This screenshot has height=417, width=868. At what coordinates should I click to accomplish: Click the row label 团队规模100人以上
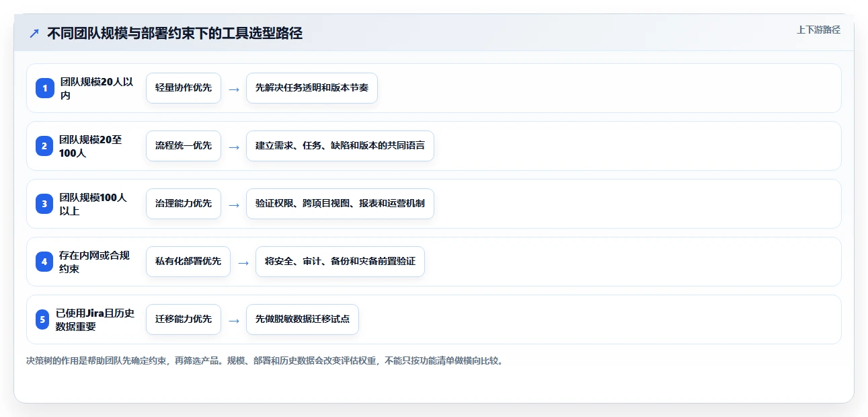click(93, 204)
